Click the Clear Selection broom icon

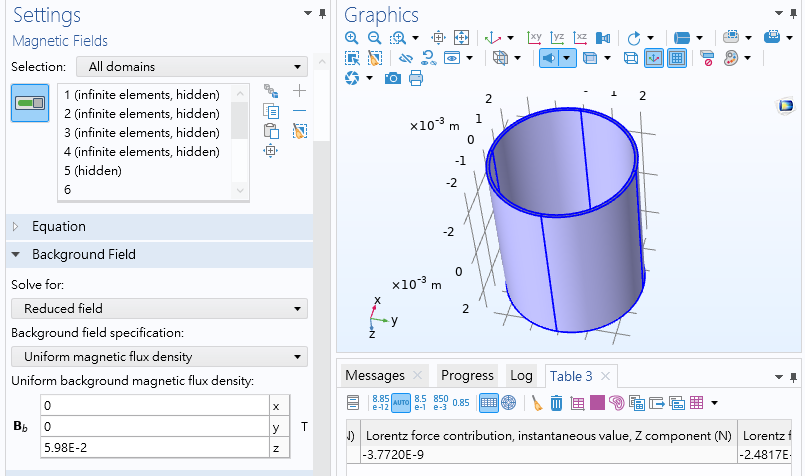299,131
